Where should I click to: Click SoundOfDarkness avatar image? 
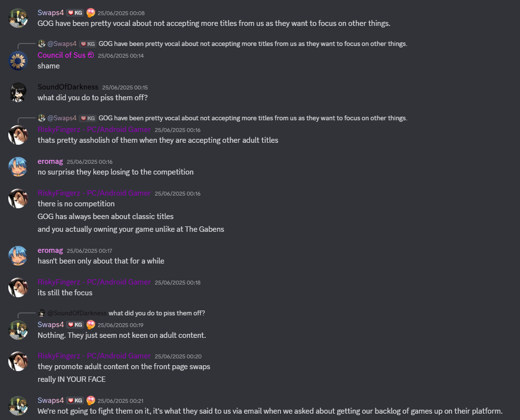pos(18,92)
